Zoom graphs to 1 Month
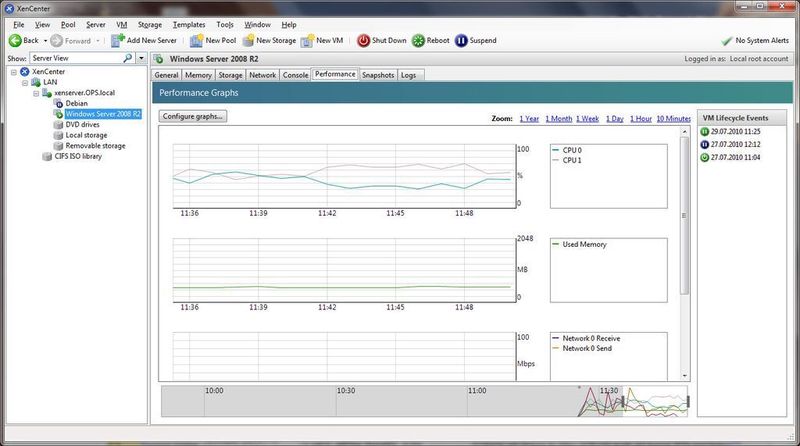The image size is (800, 446). [x=559, y=118]
